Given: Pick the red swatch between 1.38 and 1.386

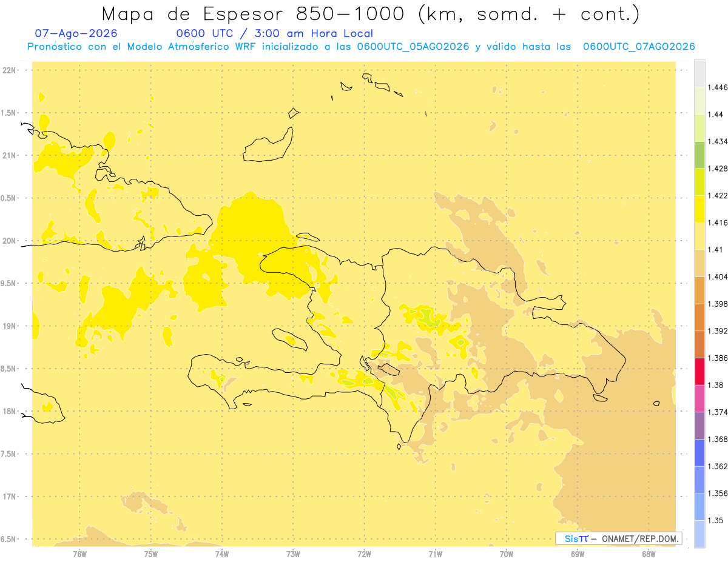Looking at the screenshot, I should pos(699,372).
